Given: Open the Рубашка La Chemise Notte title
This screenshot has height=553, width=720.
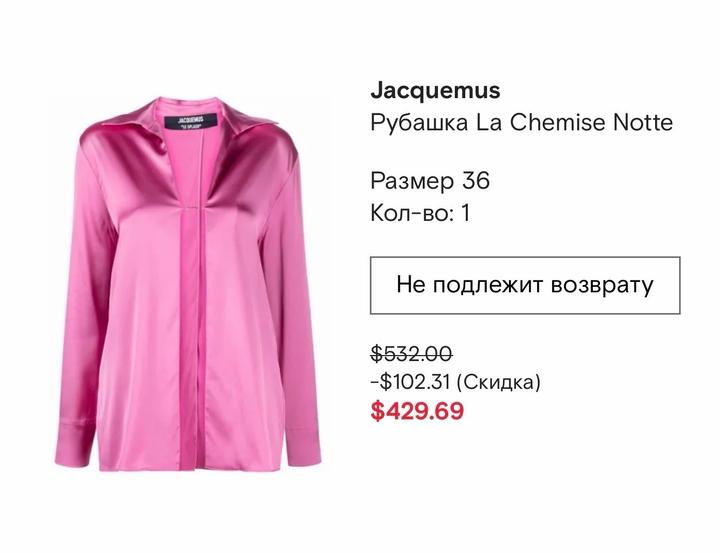Looking at the screenshot, I should click(x=522, y=122).
